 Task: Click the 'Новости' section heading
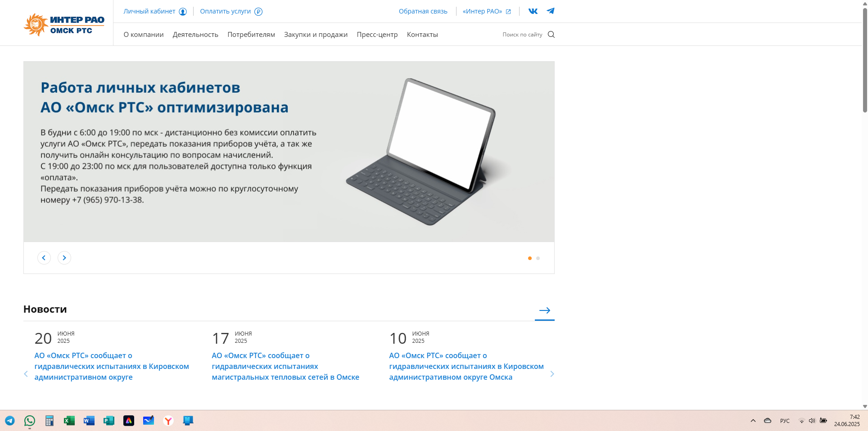click(x=45, y=309)
